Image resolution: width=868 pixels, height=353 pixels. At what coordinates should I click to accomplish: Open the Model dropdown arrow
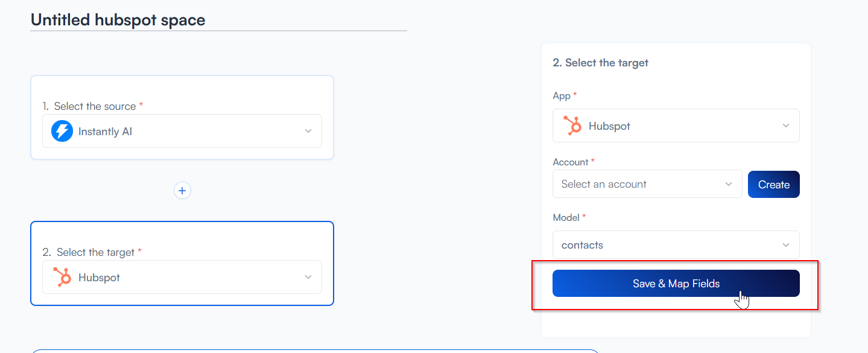pyautogui.click(x=785, y=245)
